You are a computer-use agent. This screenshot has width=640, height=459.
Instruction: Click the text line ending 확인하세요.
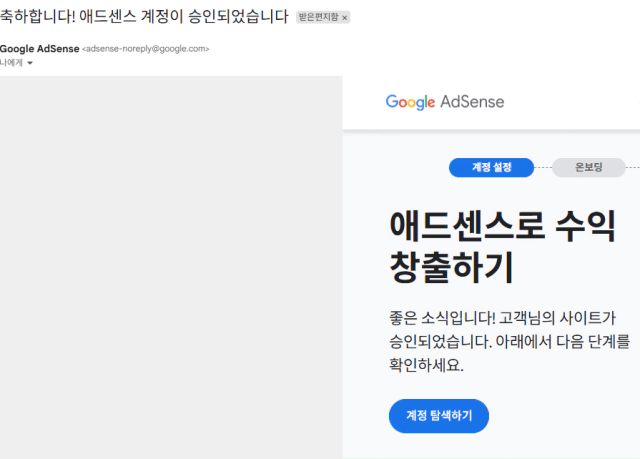pyautogui.click(x=427, y=364)
